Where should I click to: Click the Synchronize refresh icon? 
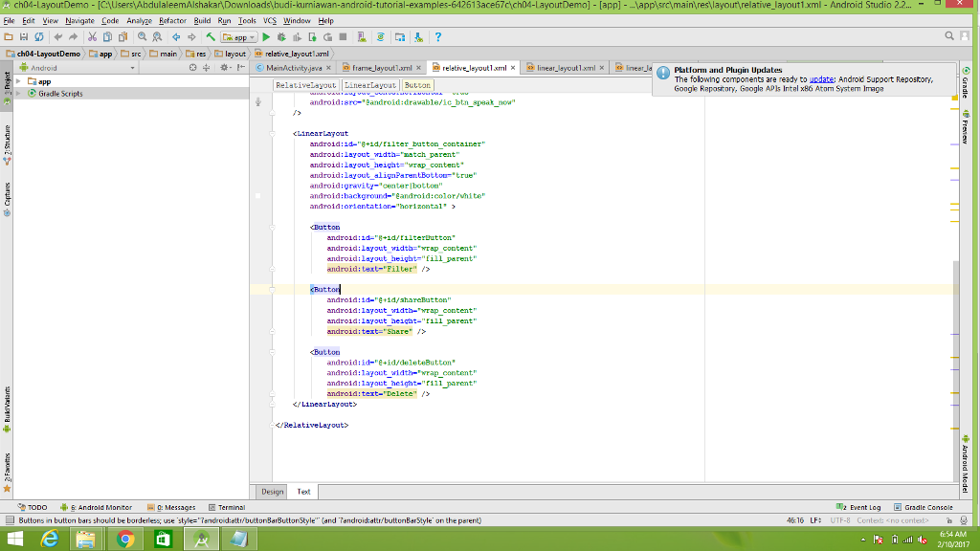(x=38, y=37)
